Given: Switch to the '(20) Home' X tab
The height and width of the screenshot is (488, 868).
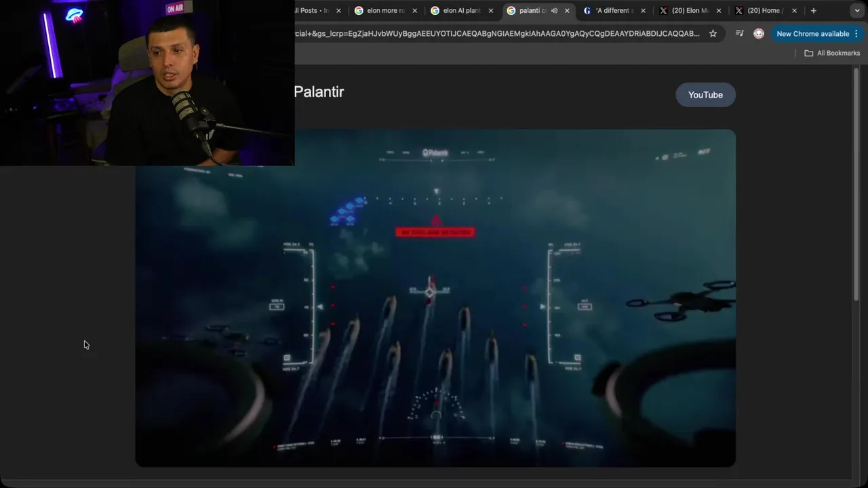Looking at the screenshot, I should (x=765, y=11).
